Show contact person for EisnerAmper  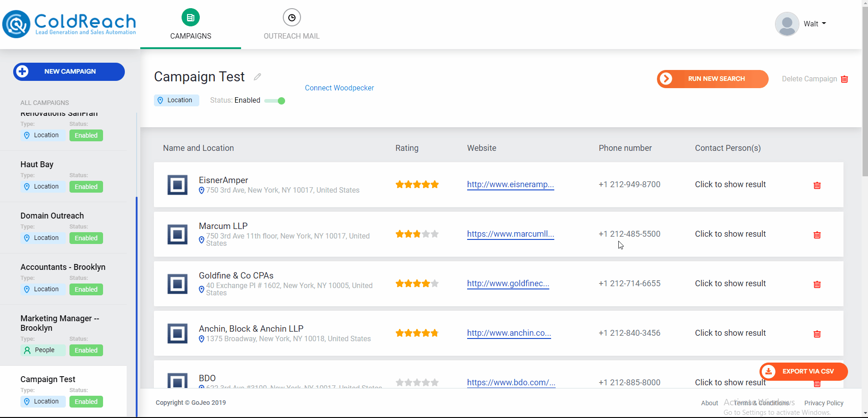730,184
